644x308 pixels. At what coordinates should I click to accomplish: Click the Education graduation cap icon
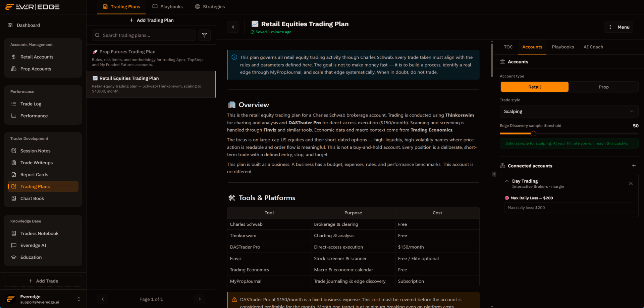pyautogui.click(x=14, y=257)
